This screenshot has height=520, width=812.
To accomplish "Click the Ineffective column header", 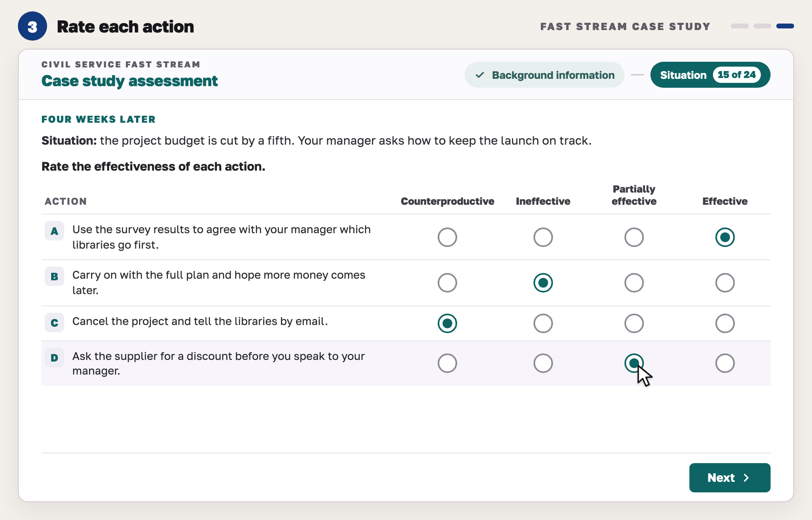I will point(543,201).
